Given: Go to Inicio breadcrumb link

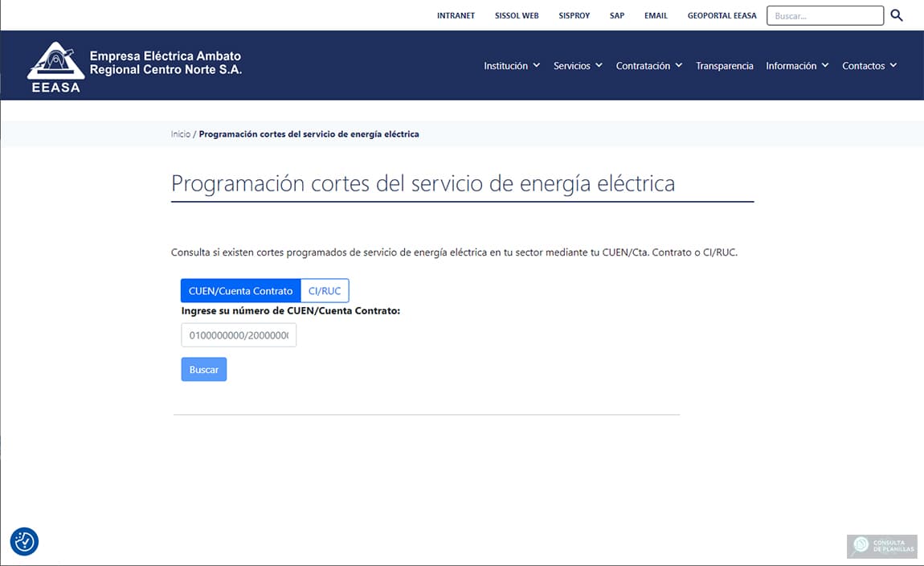Looking at the screenshot, I should pos(180,133).
